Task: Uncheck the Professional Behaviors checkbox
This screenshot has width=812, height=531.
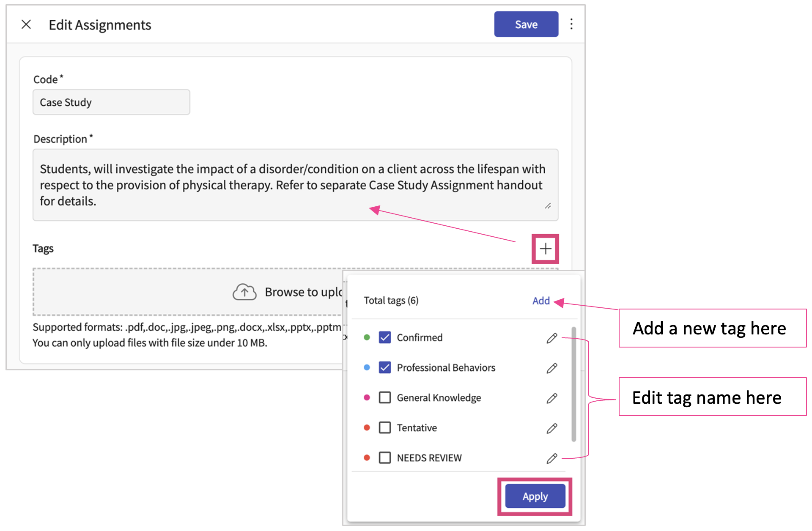Action: (384, 367)
